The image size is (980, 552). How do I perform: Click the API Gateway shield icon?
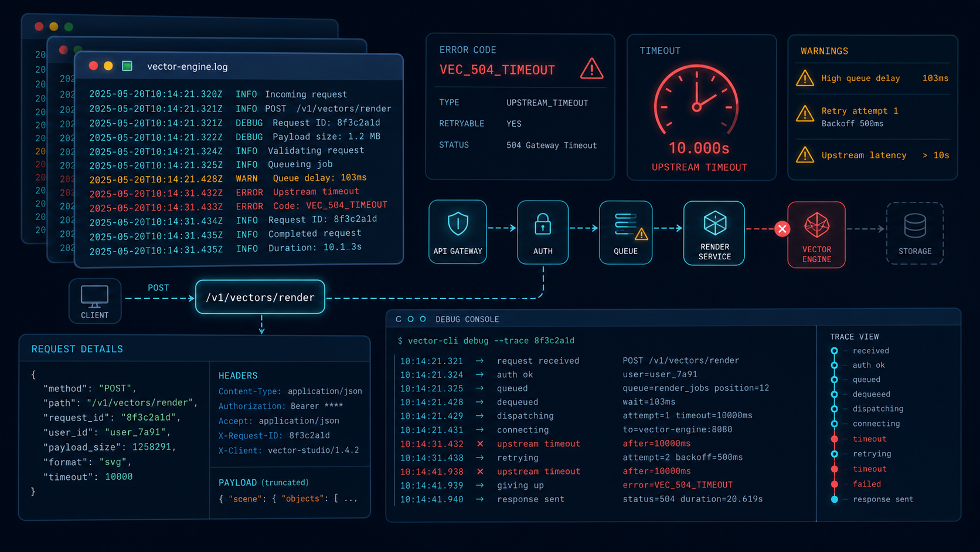[x=458, y=223]
